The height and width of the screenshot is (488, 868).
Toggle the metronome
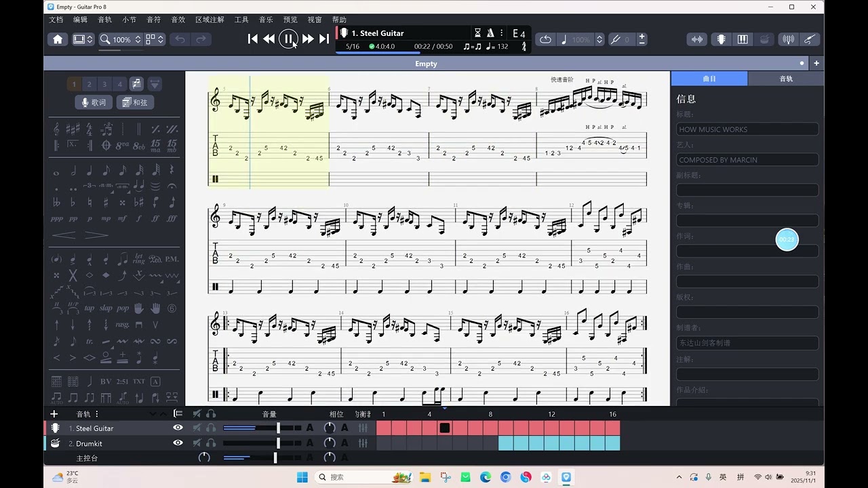click(490, 33)
